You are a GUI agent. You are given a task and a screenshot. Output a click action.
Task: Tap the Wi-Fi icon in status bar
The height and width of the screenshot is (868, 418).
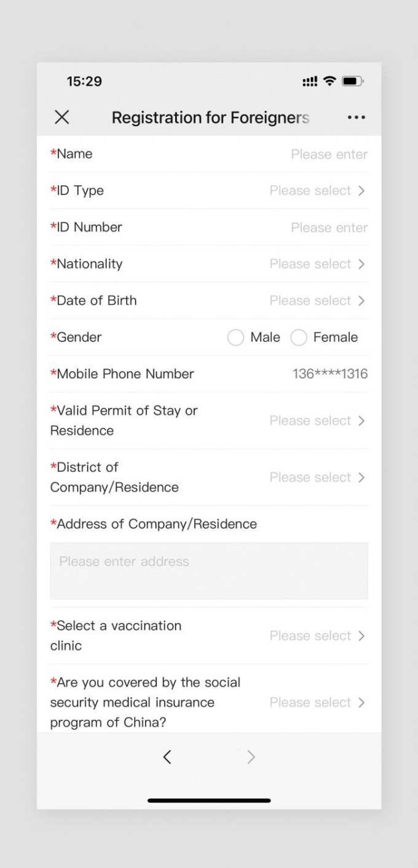click(329, 81)
